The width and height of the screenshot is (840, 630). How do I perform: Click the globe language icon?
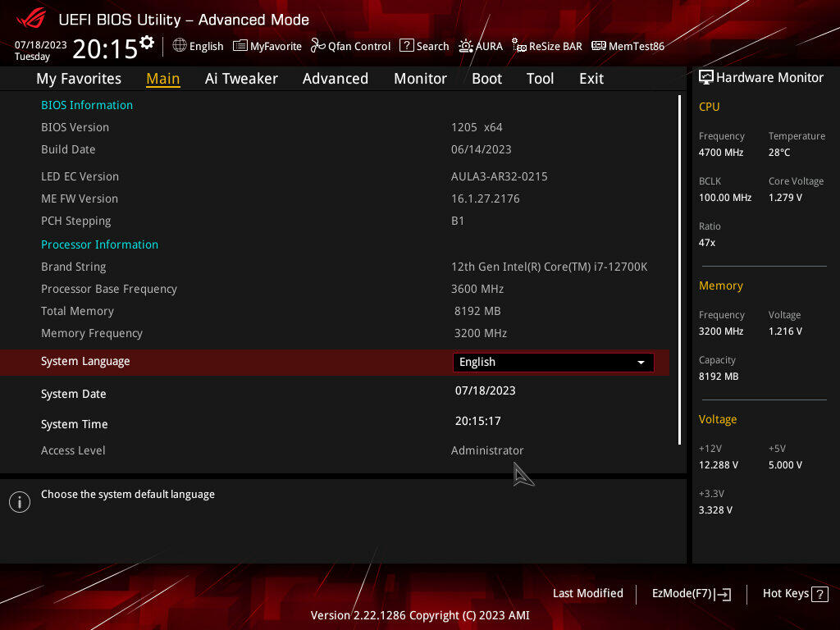180,46
